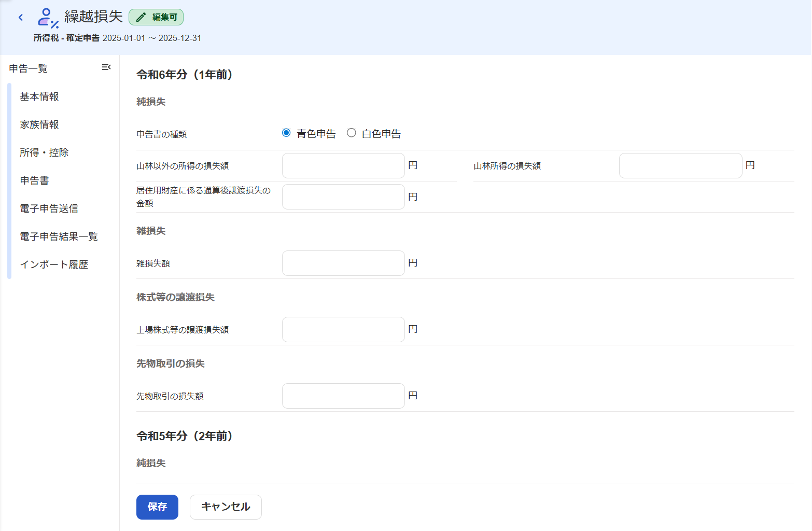
Task: Open 所得・控除 in the sidebar
Action: coord(44,152)
